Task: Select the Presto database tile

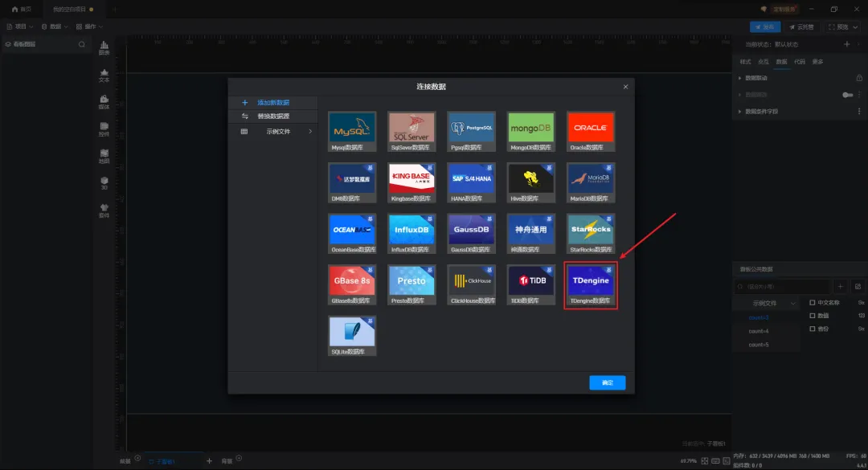Action: (411, 284)
